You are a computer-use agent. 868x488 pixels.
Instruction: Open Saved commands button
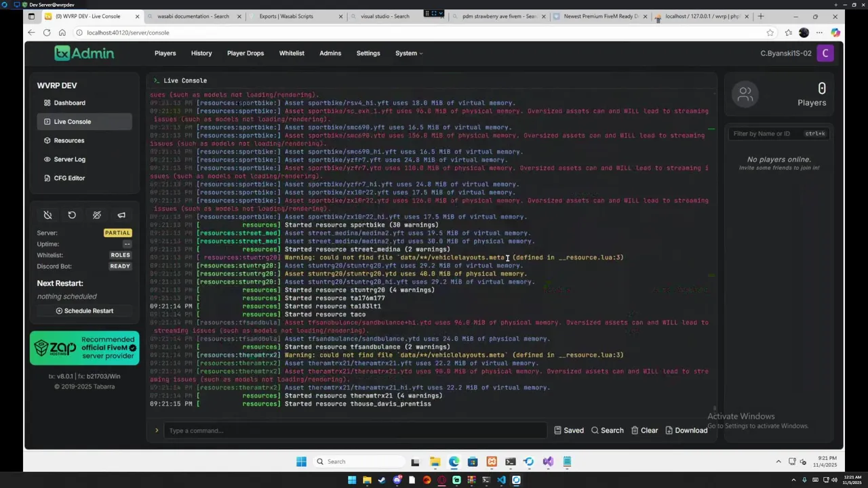point(568,430)
